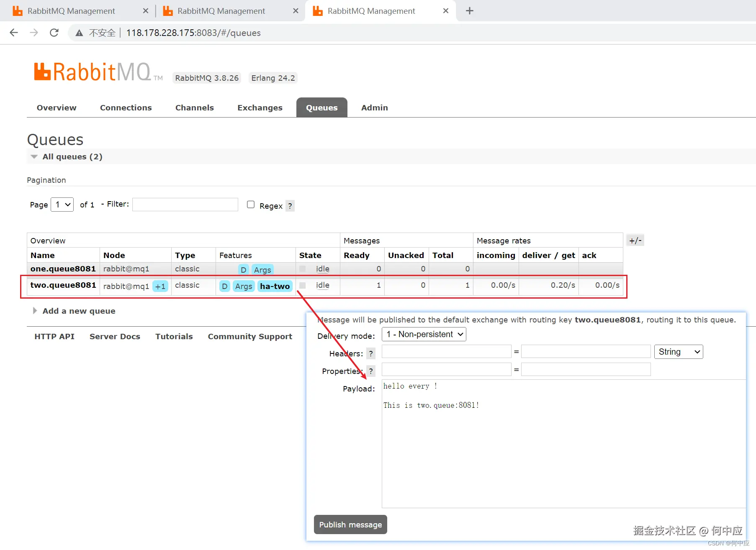The image size is (756, 550).
Task: Sort queues by the Name column header
Action: pos(43,255)
